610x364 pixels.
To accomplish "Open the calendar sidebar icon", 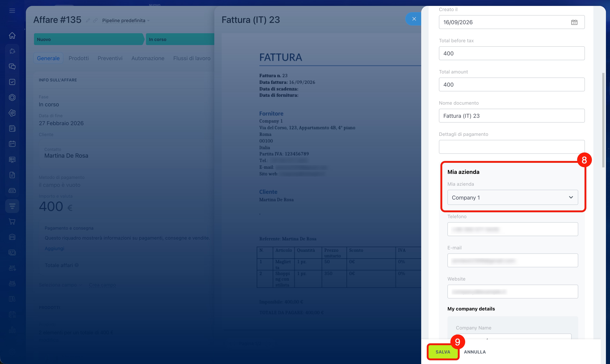I will pyautogui.click(x=12, y=144).
